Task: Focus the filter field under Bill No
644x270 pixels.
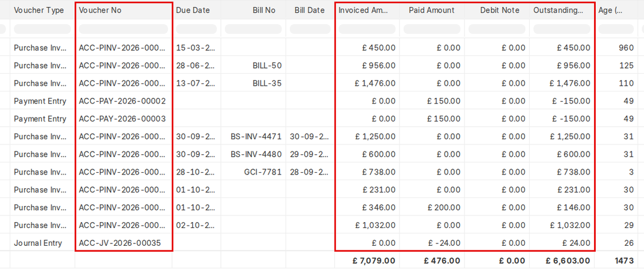Action: pos(254,29)
